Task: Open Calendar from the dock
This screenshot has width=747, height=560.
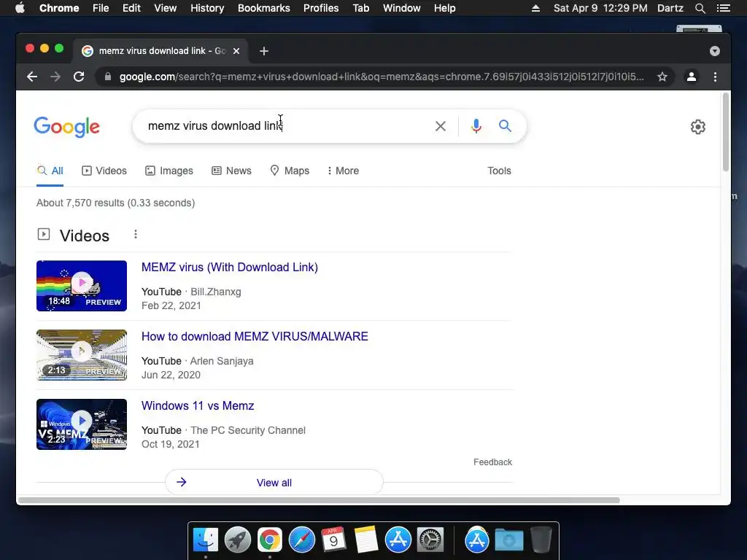Action: (333, 540)
